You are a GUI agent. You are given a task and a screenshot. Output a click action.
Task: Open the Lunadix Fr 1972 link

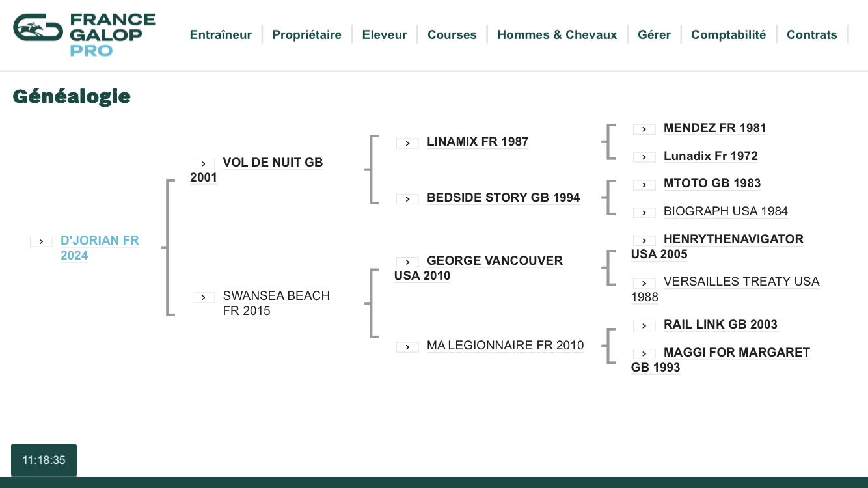click(711, 156)
